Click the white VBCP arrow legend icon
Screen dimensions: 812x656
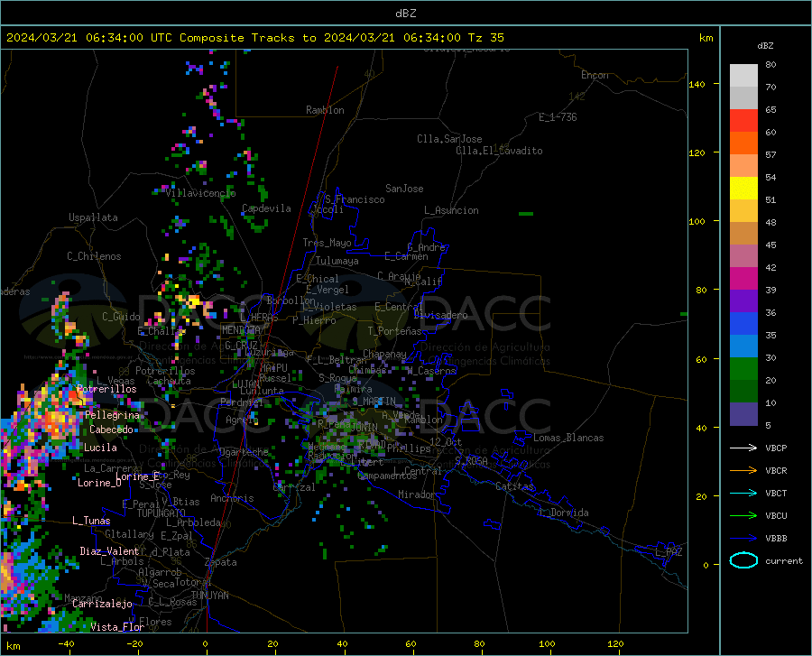point(743,448)
